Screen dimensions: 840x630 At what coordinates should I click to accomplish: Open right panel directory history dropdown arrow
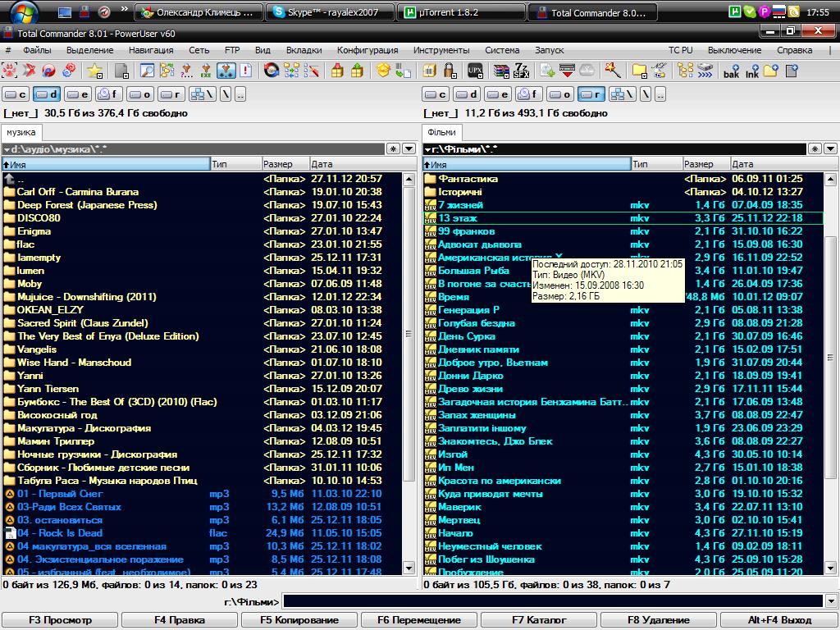[830, 149]
